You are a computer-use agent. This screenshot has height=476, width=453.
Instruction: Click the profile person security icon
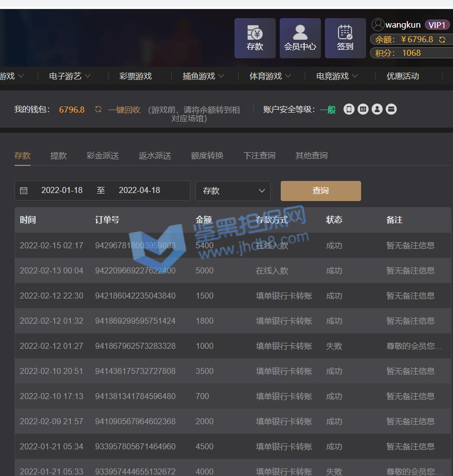click(377, 109)
